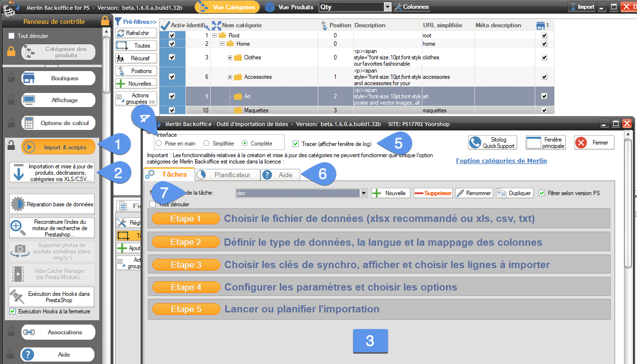637x364 pixels.
Task: Click Reconstruire l'index du moteur de recherche
Action: click(52, 228)
